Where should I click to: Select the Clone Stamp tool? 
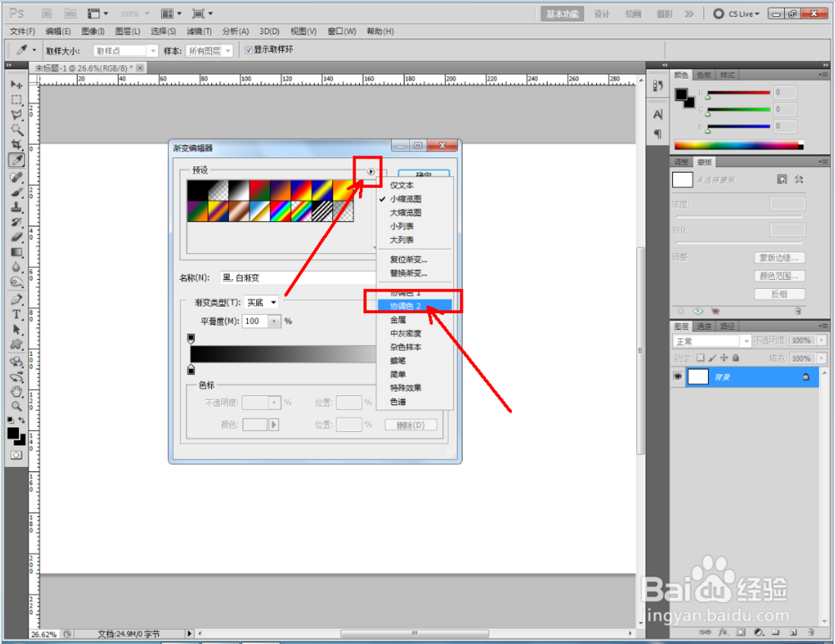click(17, 206)
